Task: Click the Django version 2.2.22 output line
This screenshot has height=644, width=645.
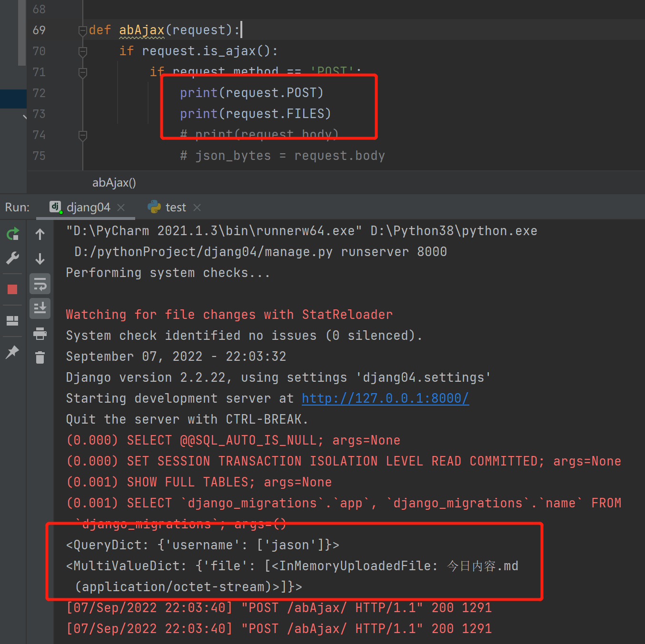Action: coord(278,377)
